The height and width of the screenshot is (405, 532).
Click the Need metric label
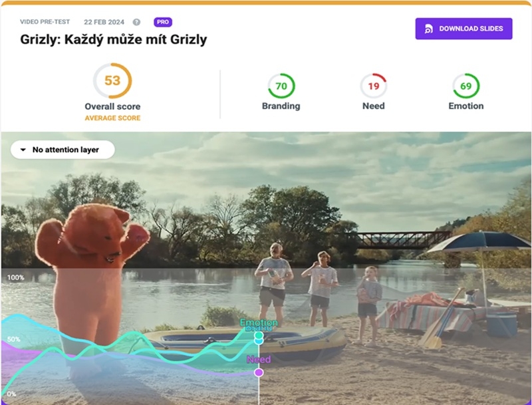[374, 106]
